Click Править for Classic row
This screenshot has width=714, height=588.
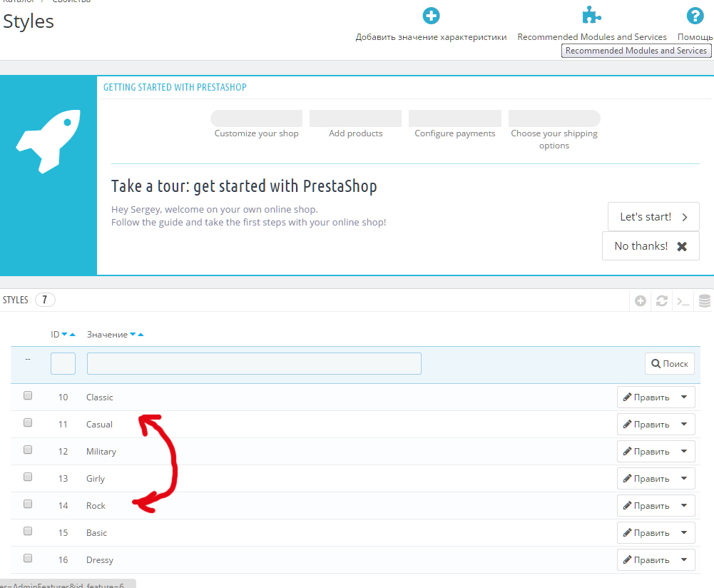646,397
